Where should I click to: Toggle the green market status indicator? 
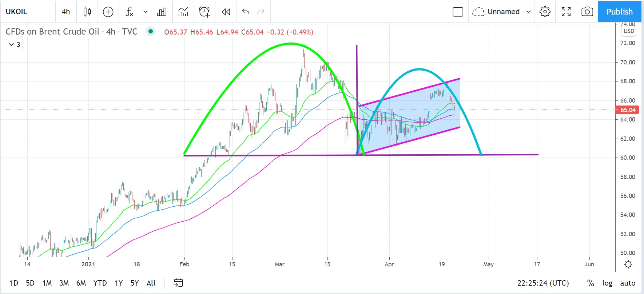[150, 31]
